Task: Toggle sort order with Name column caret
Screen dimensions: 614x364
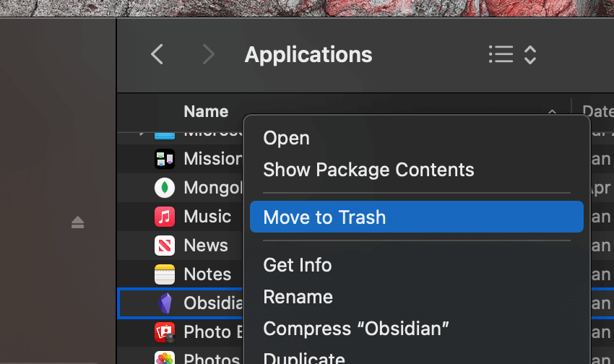Action: 552,112
